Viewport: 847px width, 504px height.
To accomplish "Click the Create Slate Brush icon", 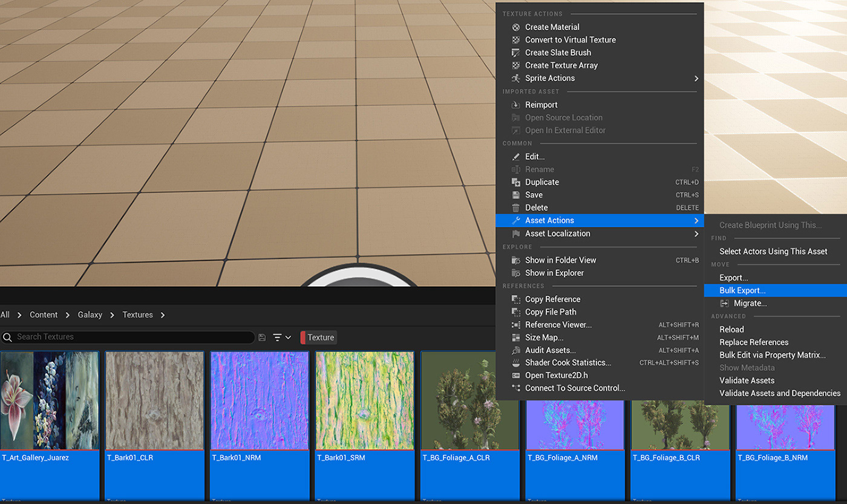I will point(516,53).
